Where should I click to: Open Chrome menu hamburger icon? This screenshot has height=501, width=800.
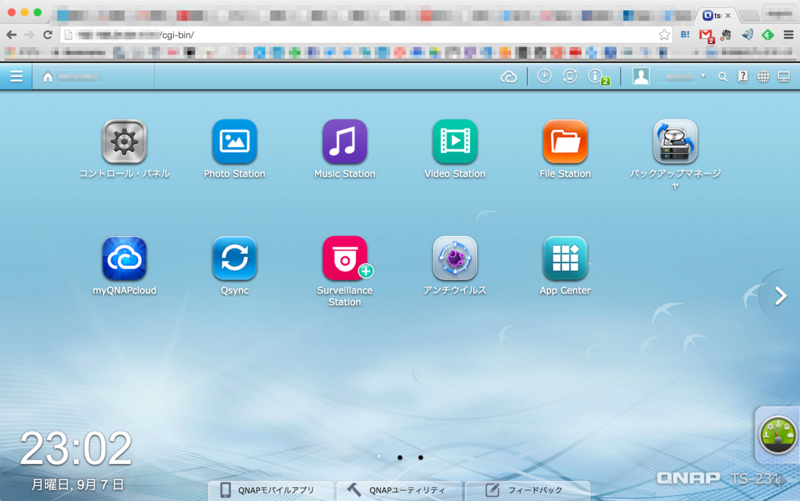pos(788,35)
